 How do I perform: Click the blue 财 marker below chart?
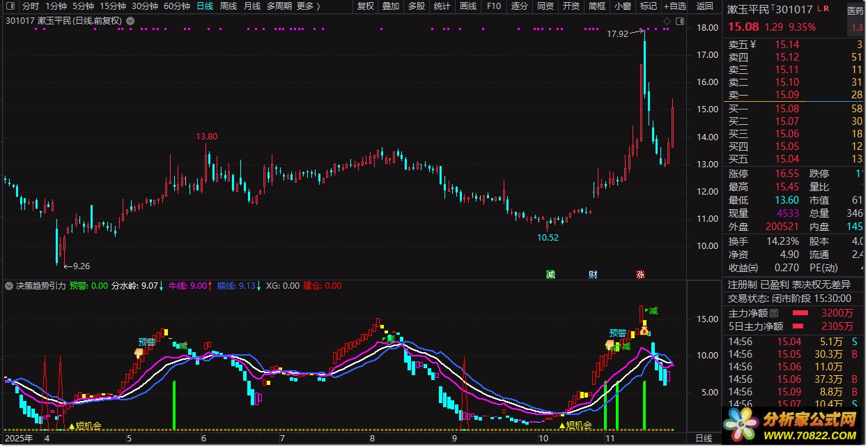click(593, 274)
